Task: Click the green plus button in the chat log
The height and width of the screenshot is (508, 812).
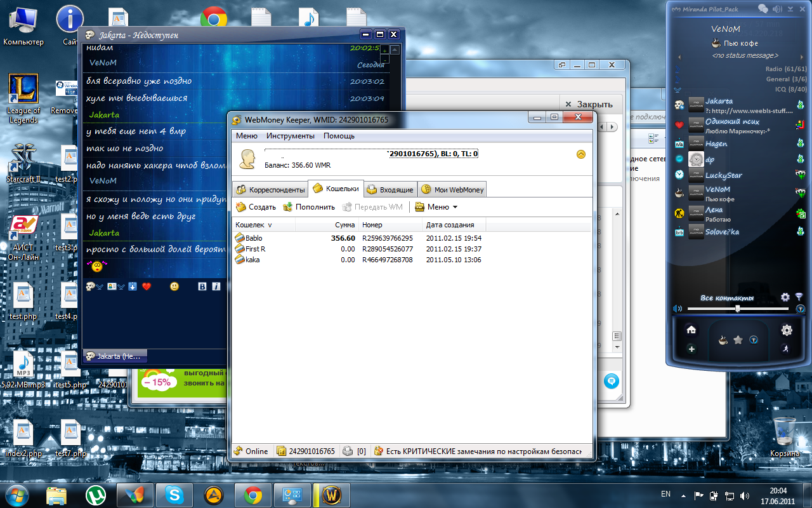Action: (x=384, y=50)
